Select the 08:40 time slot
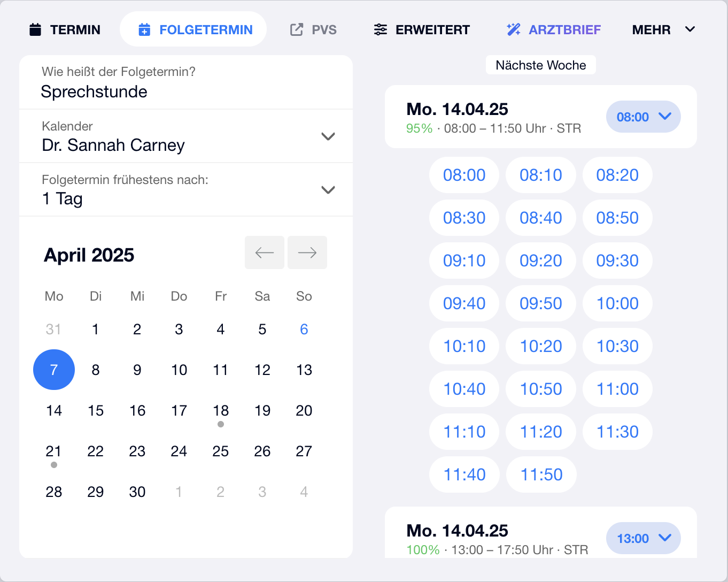The width and height of the screenshot is (728, 582). click(x=540, y=218)
